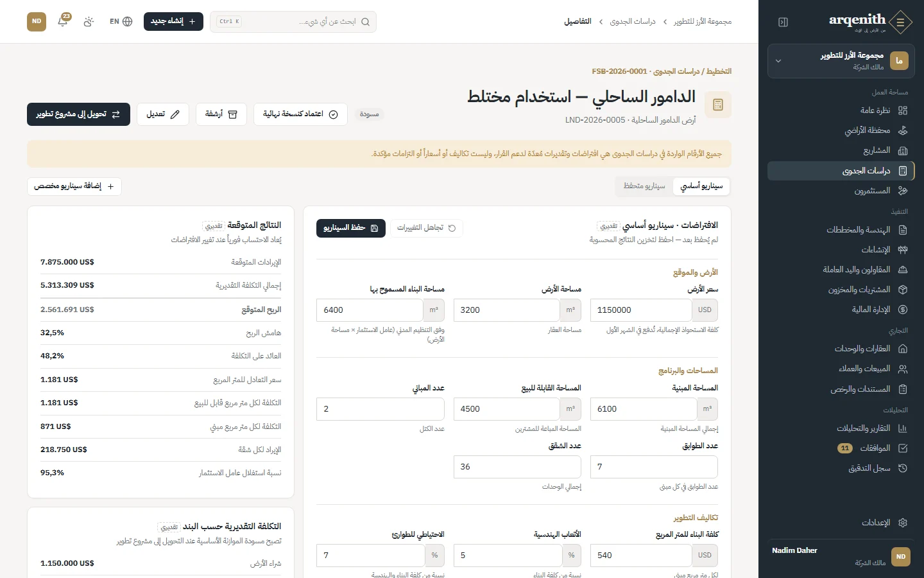Open المستندات والرخص in the sidebar
This screenshot has height=578, width=924.
pos(841,389)
